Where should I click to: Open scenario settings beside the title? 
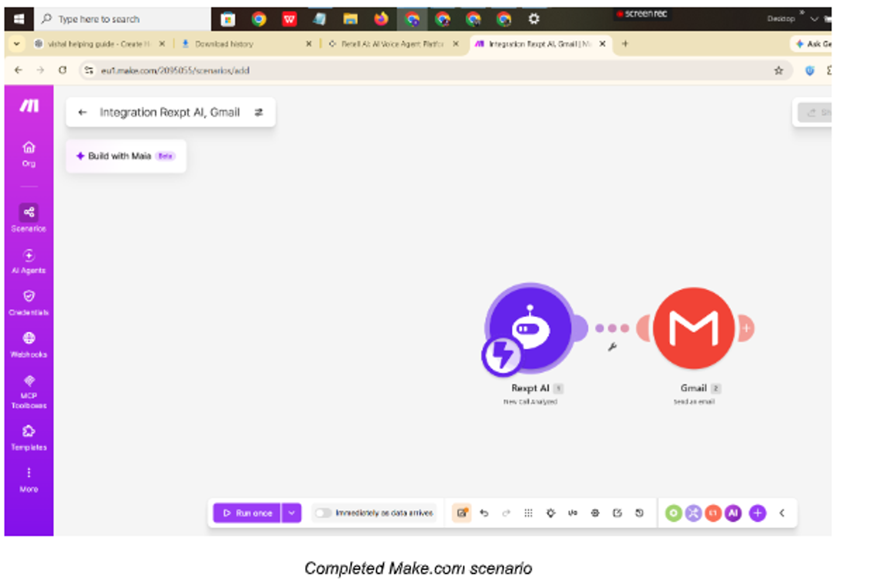[x=259, y=112]
